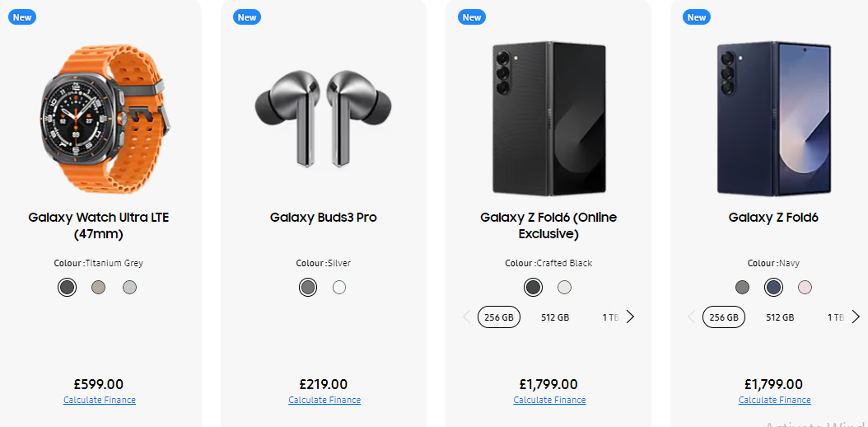Show next storage options for Fold6 Online Exclusive

pyautogui.click(x=631, y=317)
